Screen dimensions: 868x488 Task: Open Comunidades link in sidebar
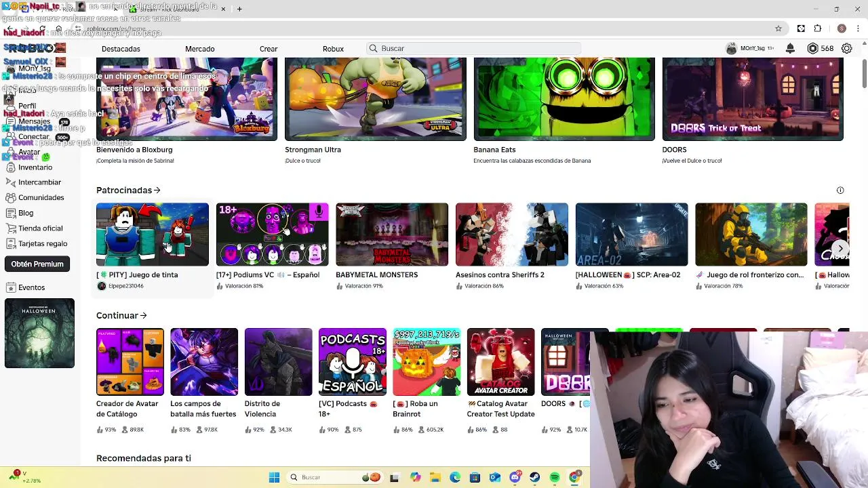pos(41,198)
